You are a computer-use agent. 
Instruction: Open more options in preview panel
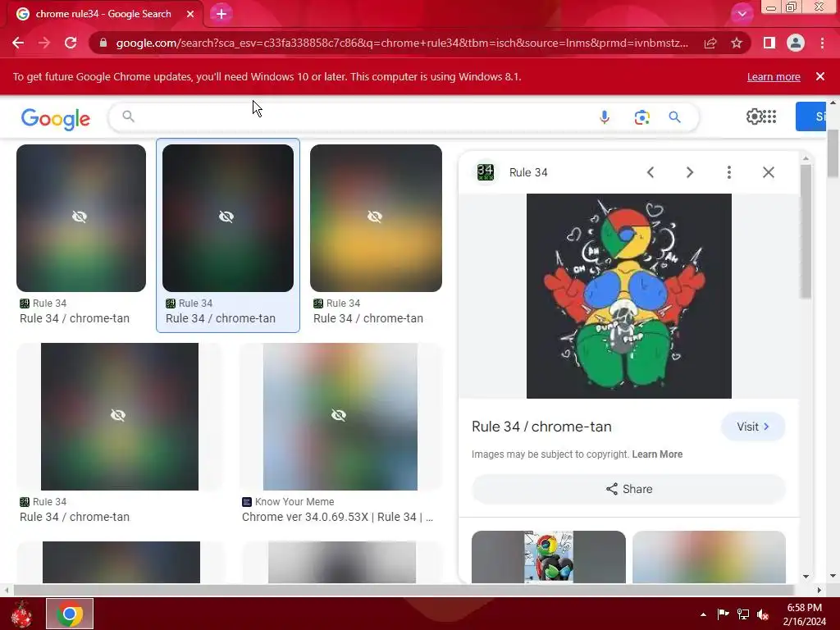tap(728, 172)
